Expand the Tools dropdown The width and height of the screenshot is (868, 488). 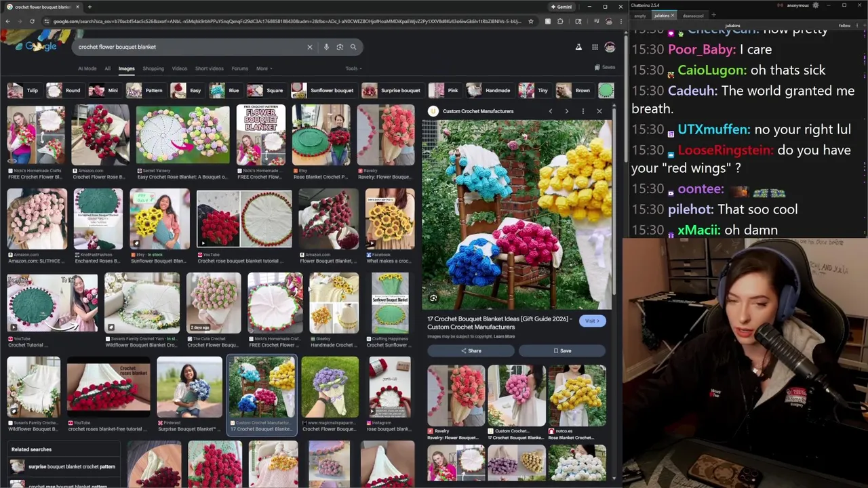coord(353,68)
